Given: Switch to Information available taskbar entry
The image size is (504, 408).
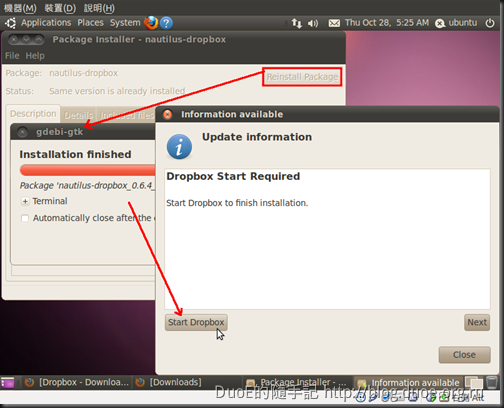Looking at the screenshot, I should 409,383.
